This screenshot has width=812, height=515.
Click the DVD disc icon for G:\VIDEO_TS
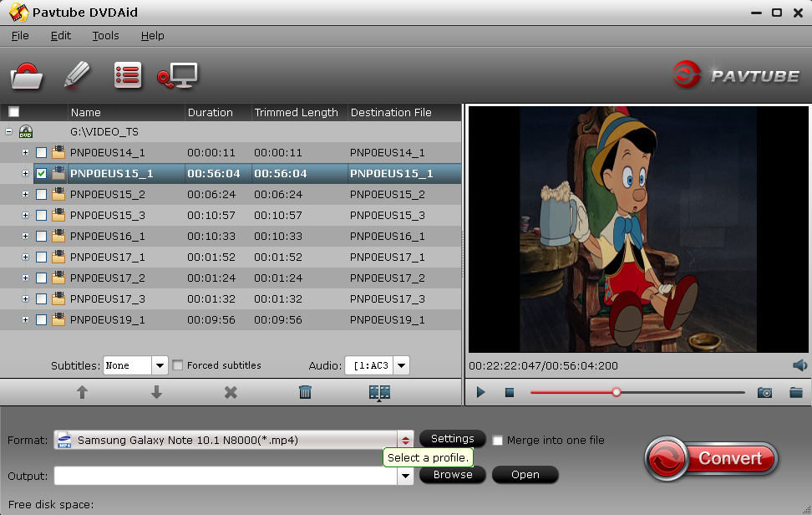tap(26, 131)
